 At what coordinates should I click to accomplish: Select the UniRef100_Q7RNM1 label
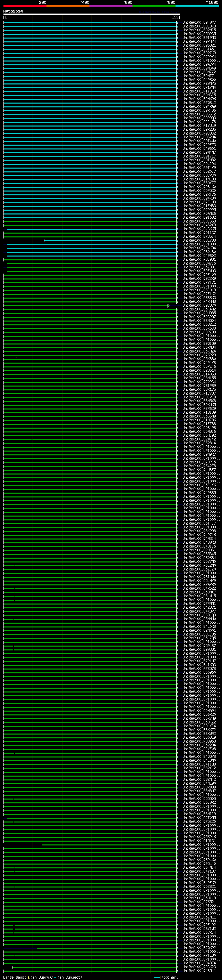tap(199, 604)
